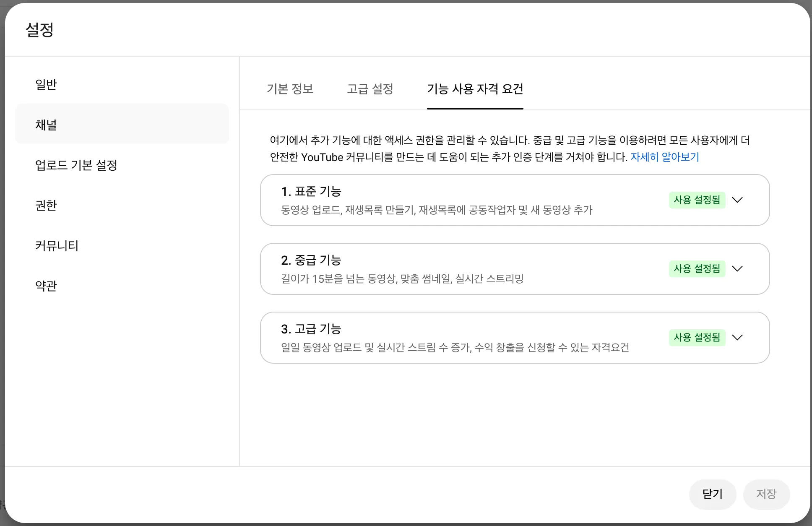
Task: Click the 1. 표준 기능 card title
Action: (311, 191)
